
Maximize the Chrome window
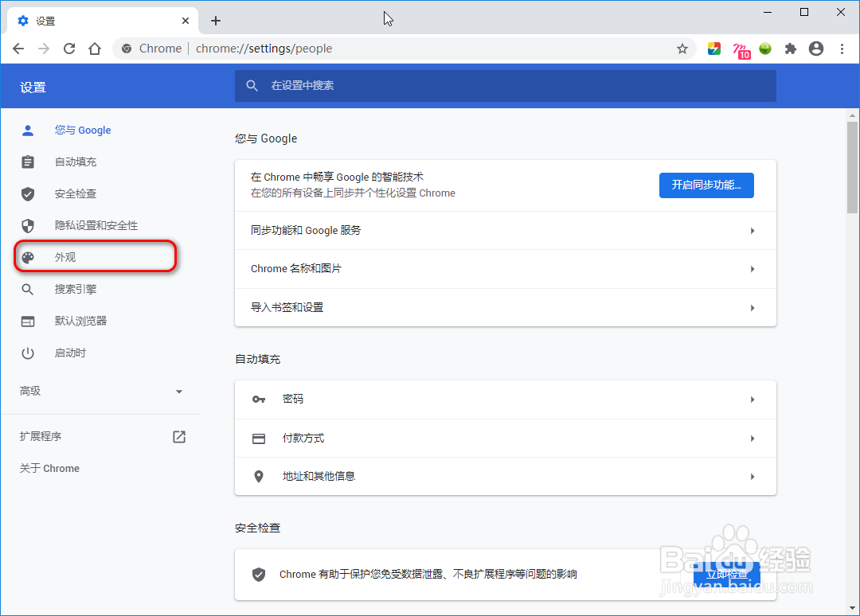point(804,12)
